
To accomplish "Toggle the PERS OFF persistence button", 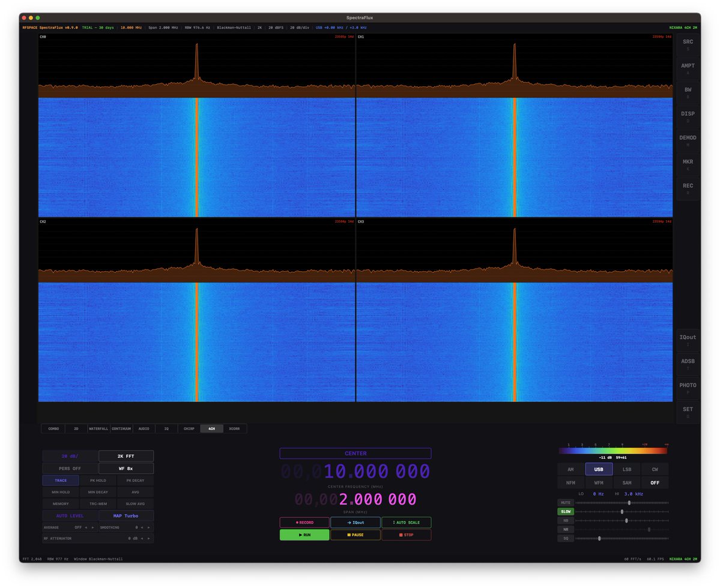I will click(x=70, y=468).
